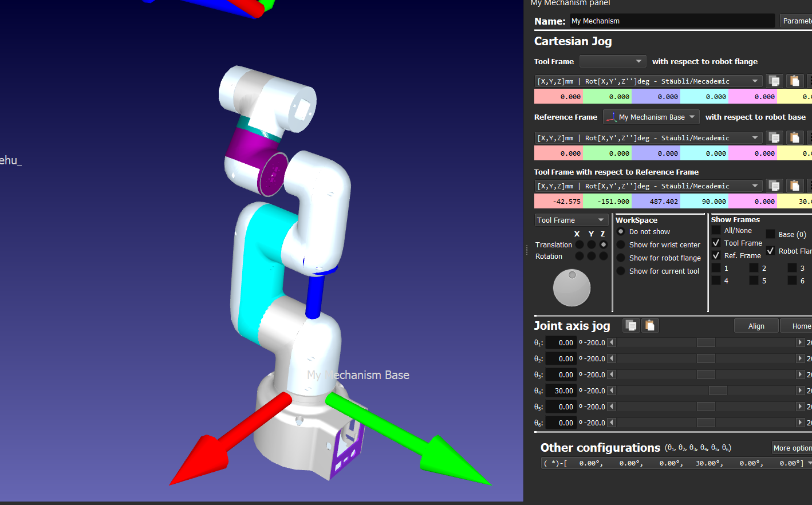Click the Y value cell '-151.900'
Screen dimensions: 812x505
tap(607, 201)
